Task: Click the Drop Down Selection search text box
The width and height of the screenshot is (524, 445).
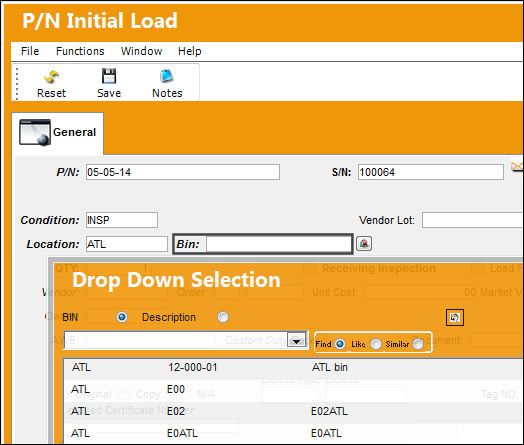Action: tap(176, 340)
